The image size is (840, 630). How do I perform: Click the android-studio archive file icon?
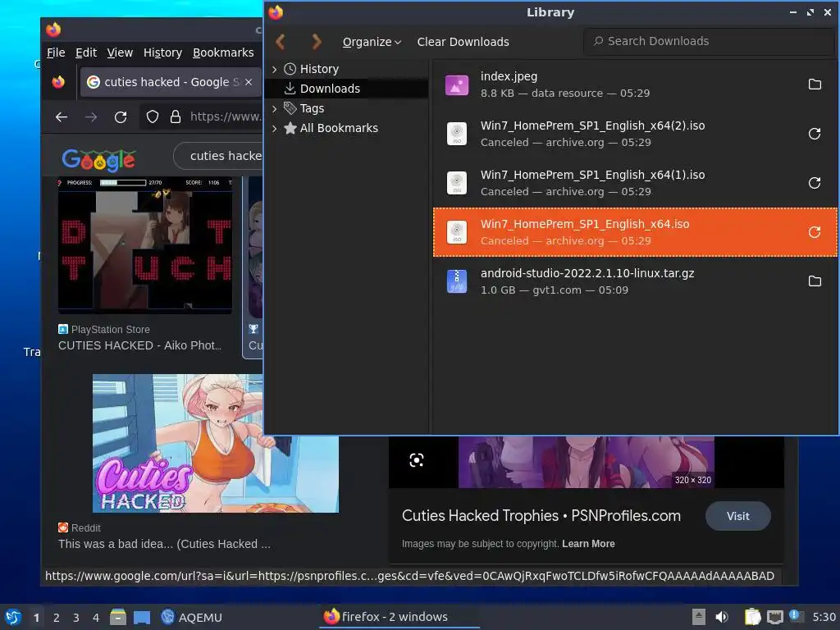456,281
